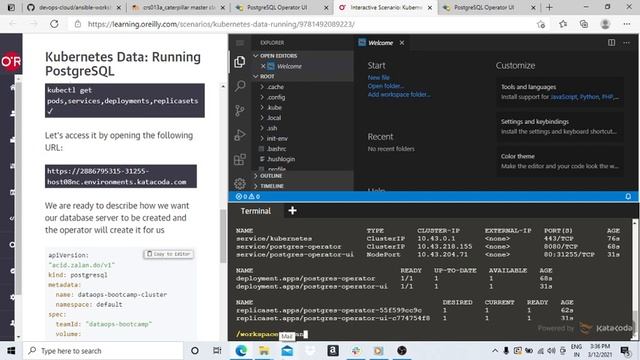Open the Search view in the activity bar

click(x=240, y=86)
